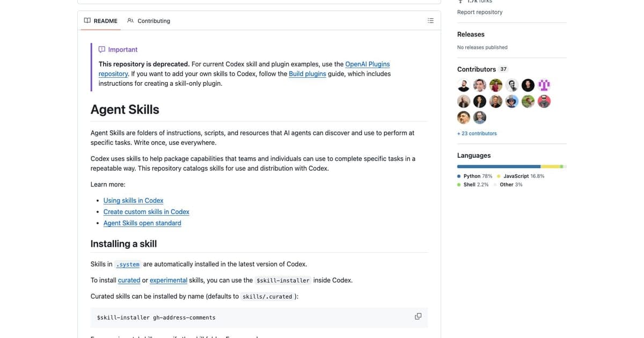Open the Build plugins guide link

308,74
